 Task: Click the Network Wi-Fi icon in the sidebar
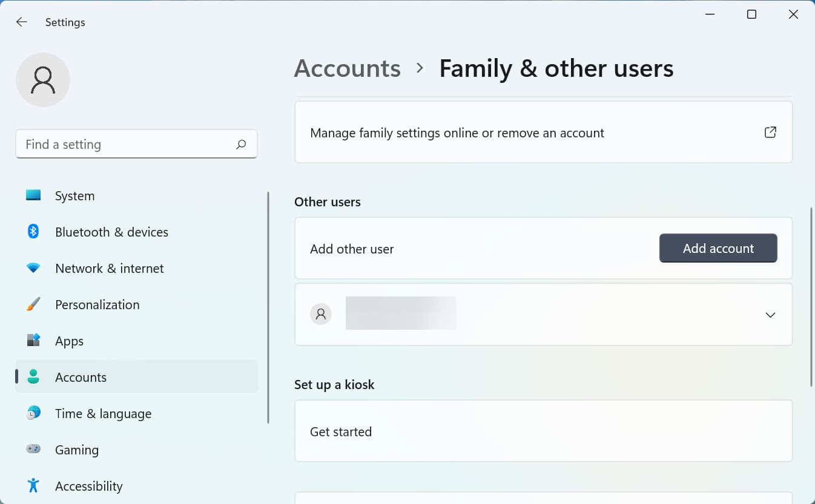[33, 268]
